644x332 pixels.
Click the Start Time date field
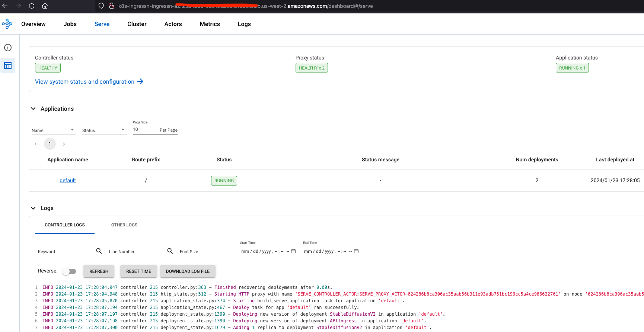268,251
